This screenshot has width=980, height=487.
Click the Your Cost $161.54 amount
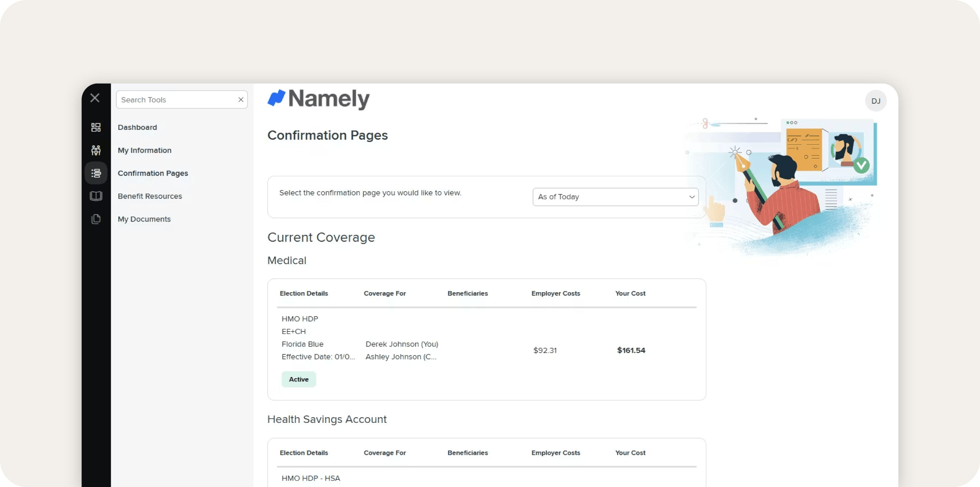pyautogui.click(x=631, y=350)
